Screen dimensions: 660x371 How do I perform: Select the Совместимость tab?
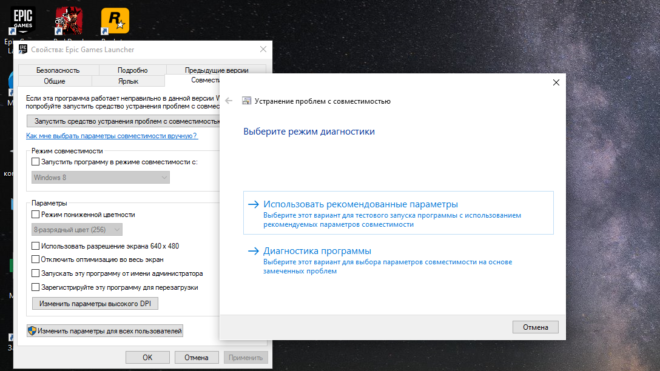(x=192, y=80)
